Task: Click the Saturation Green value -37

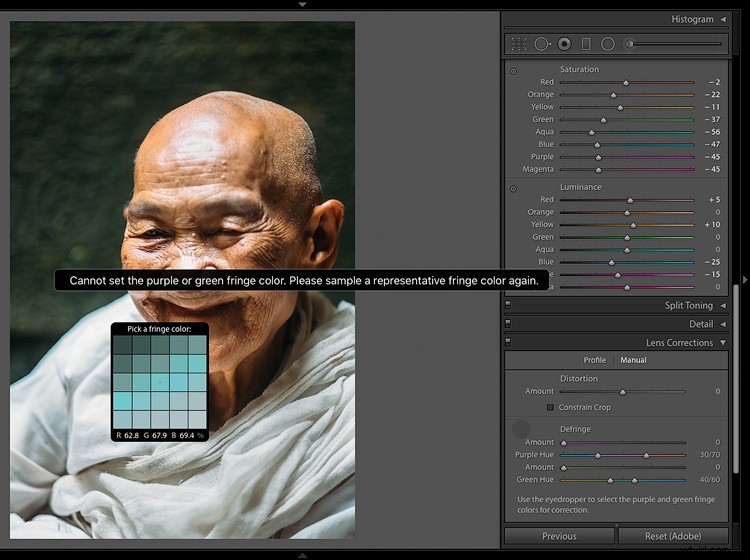Action: 712,120
